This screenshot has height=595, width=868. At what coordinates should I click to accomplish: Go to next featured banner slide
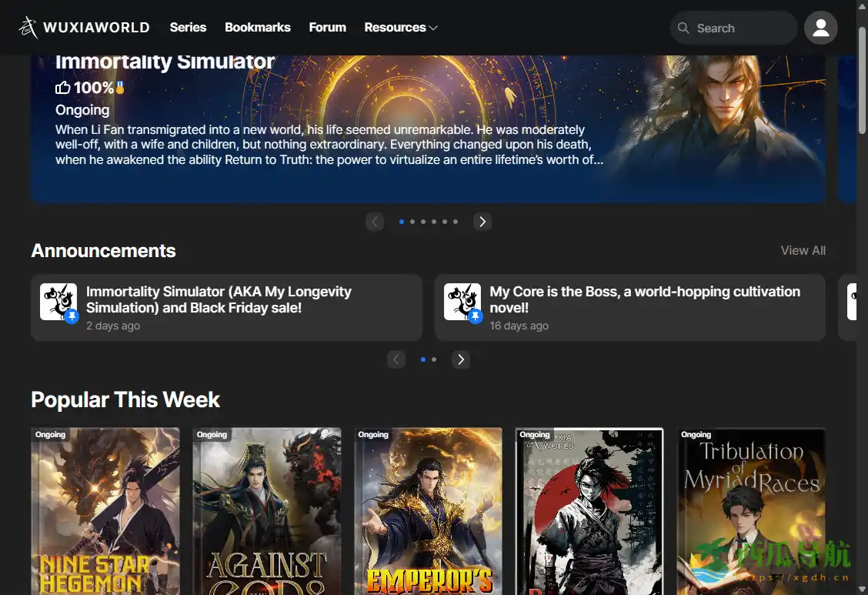click(x=482, y=222)
